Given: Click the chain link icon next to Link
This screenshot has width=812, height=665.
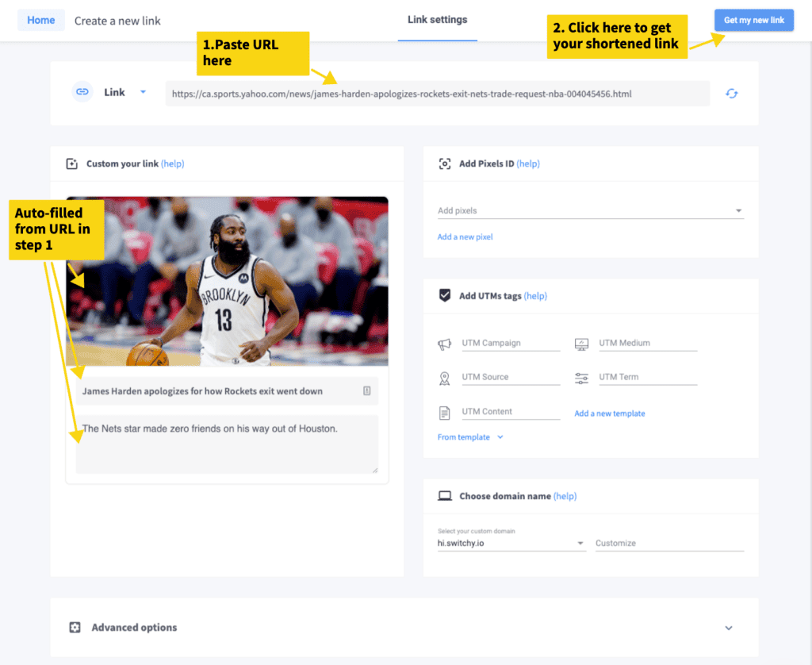Looking at the screenshot, I should point(82,92).
